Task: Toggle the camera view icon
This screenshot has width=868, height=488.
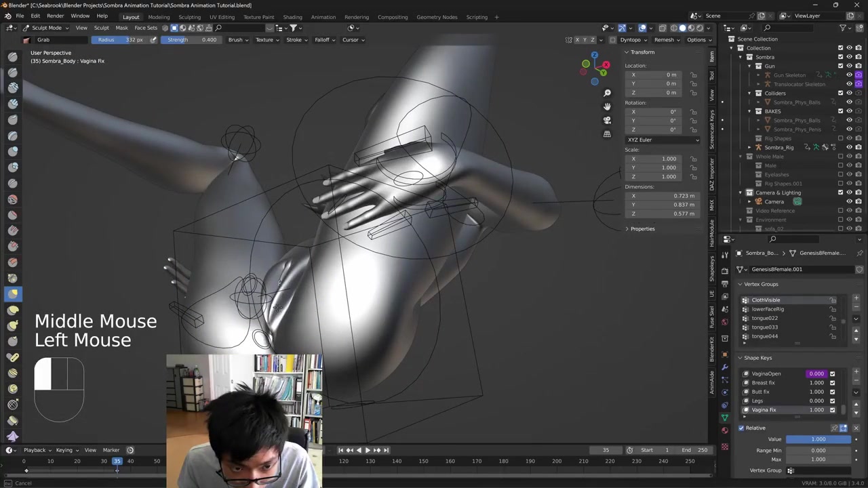Action: click(x=607, y=120)
